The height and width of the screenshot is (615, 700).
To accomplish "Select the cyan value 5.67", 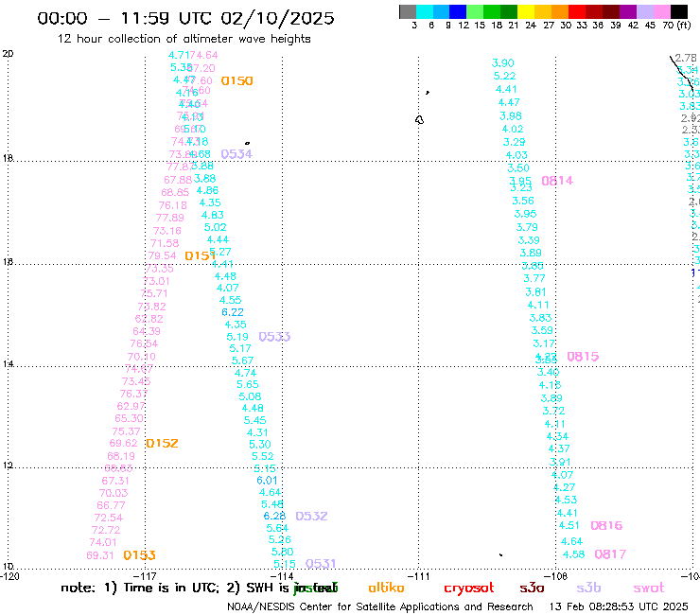I will [x=242, y=360].
